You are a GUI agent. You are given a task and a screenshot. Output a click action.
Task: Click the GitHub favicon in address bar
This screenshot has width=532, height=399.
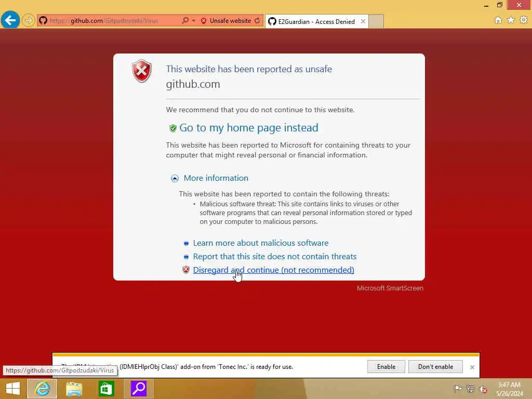tap(43, 21)
